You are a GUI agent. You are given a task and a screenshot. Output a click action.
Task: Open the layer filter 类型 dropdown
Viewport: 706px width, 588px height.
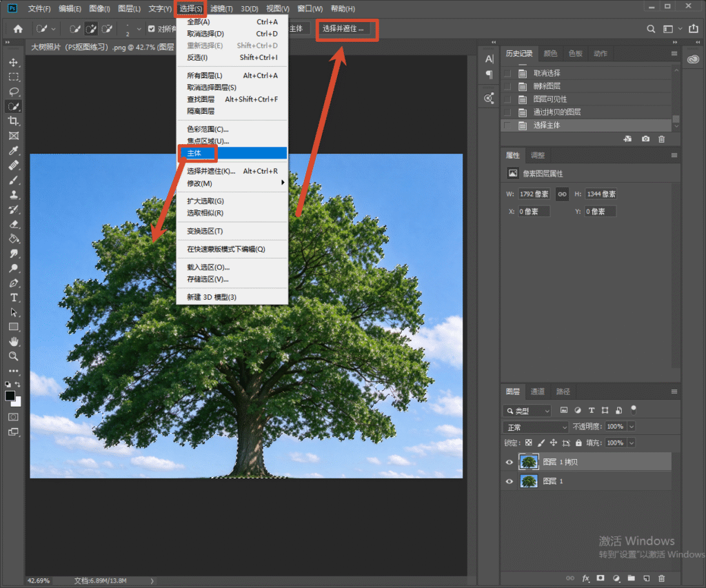527,411
